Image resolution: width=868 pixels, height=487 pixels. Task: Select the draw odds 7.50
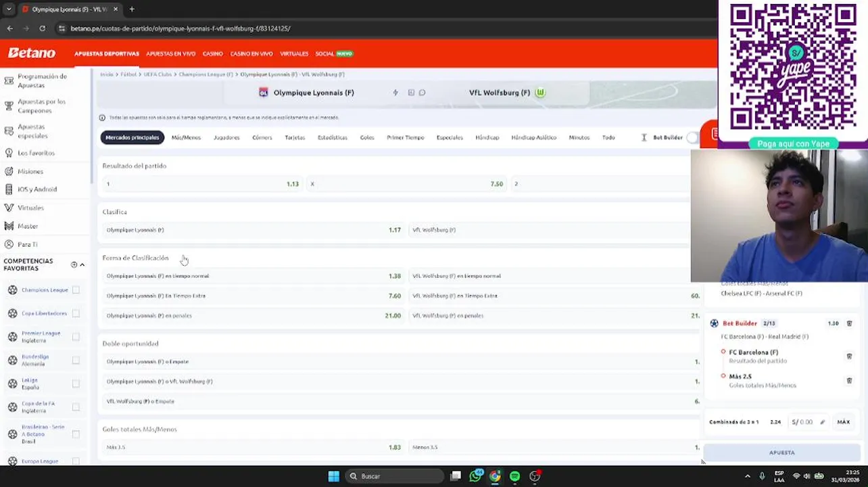406,184
